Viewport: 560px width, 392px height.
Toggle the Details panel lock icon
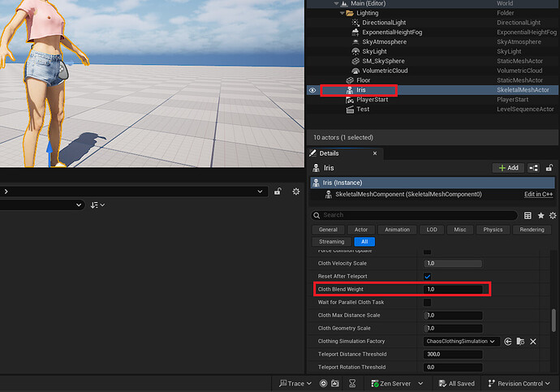point(549,168)
